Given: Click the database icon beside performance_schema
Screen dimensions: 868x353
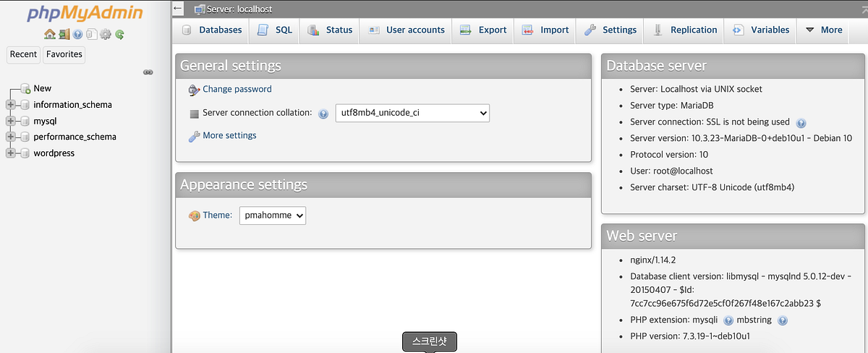Looking at the screenshot, I should tap(25, 137).
